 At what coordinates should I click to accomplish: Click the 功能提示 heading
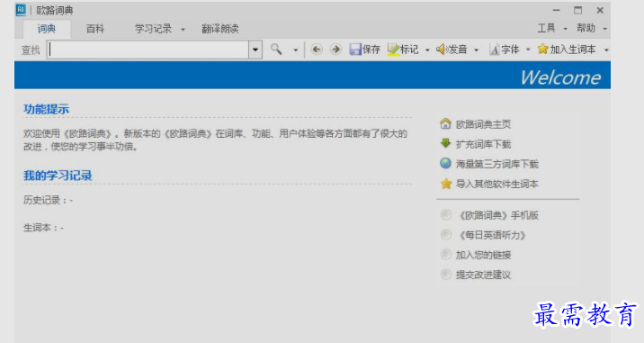(47, 110)
